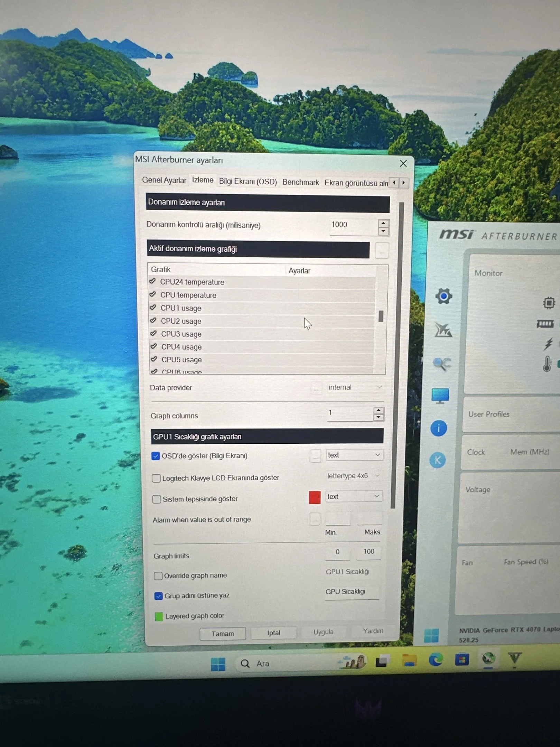This screenshot has height=747, width=560.
Task: Enable Sistem tepsisinde göster checkbox
Action: tap(157, 499)
